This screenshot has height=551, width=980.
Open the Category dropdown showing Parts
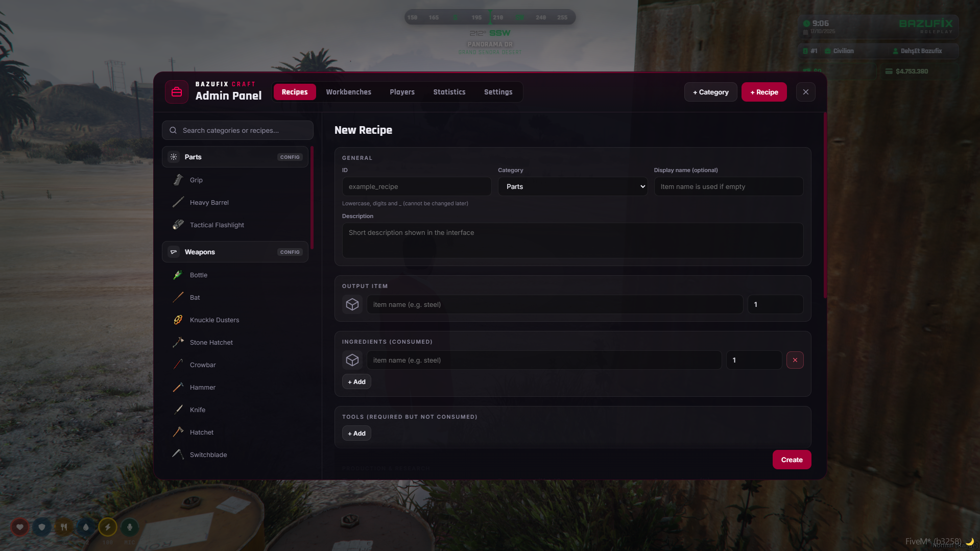[572, 186]
